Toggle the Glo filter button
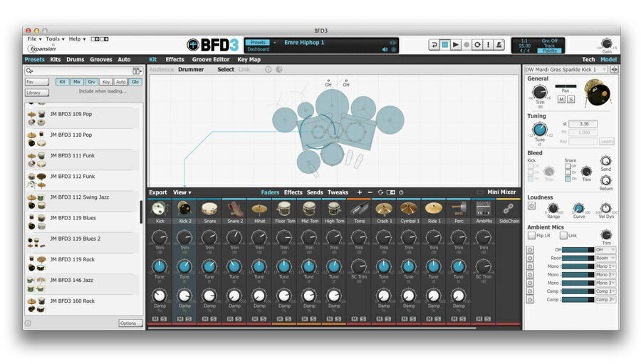The height and width of the screenshot is (364, 641). pos(135,82)
